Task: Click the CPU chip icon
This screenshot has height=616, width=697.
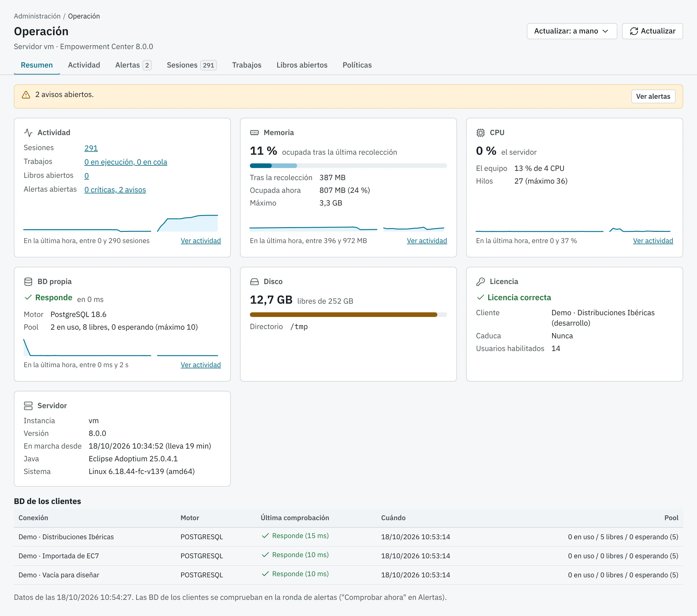Action: click(480, 133)
